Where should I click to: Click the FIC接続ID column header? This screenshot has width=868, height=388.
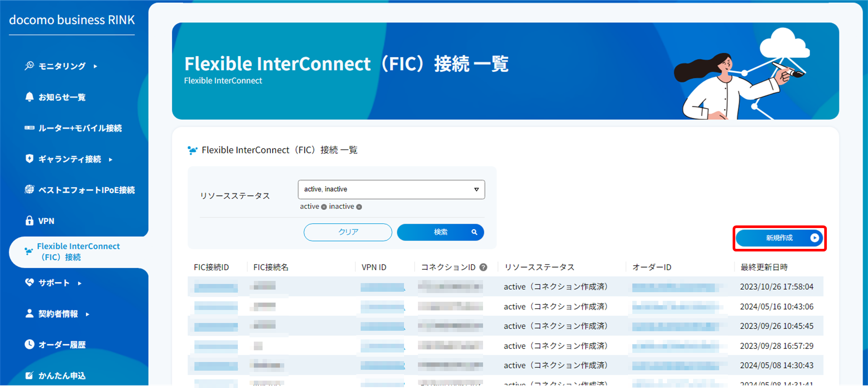211,267
